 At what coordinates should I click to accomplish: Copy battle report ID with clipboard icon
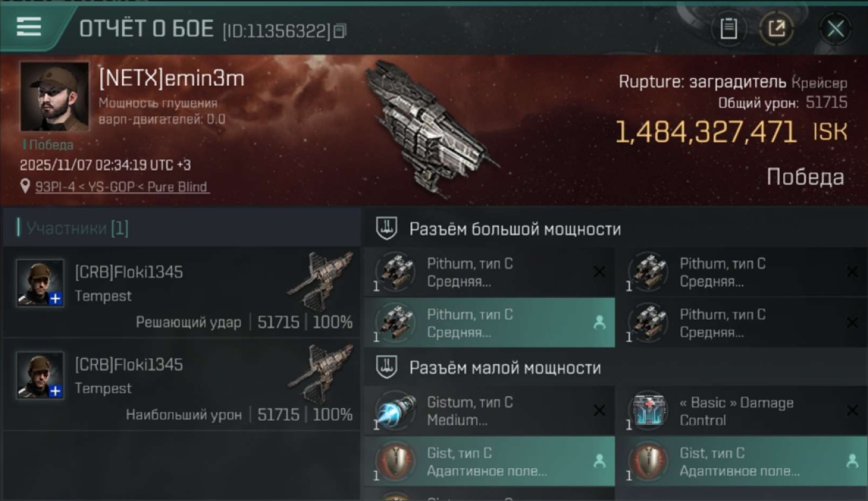pos(340,31)
